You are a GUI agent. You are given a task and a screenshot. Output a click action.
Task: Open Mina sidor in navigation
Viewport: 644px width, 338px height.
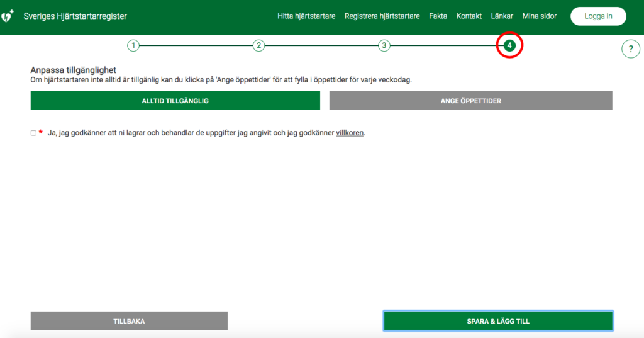coord(539,16)
